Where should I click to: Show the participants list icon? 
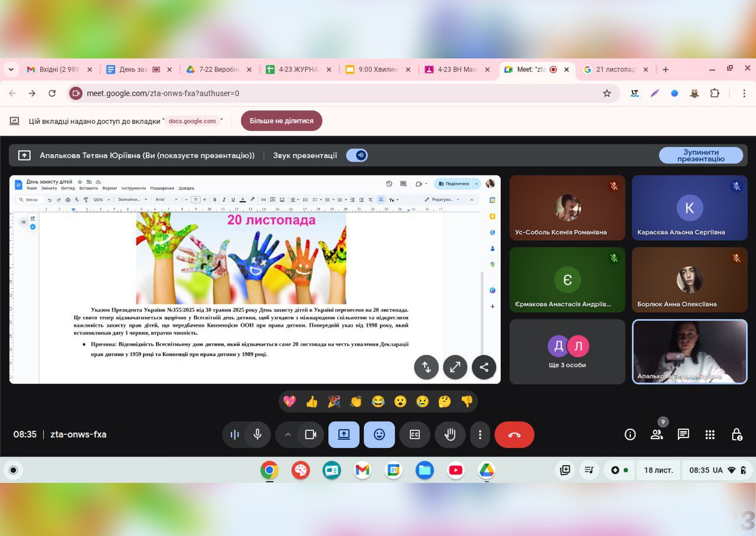point(656,435)
